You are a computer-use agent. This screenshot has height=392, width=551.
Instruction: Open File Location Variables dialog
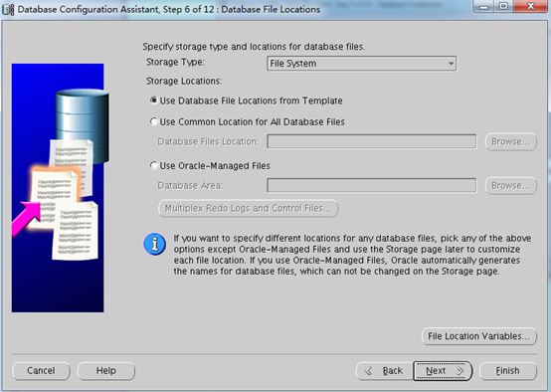[479, 336]
